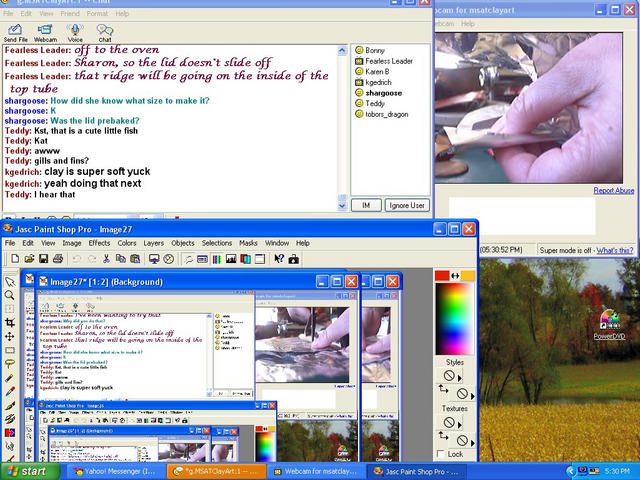
Task: Switch to Webcam for msatclay taskbar button
Action: [x=315, y=471]
